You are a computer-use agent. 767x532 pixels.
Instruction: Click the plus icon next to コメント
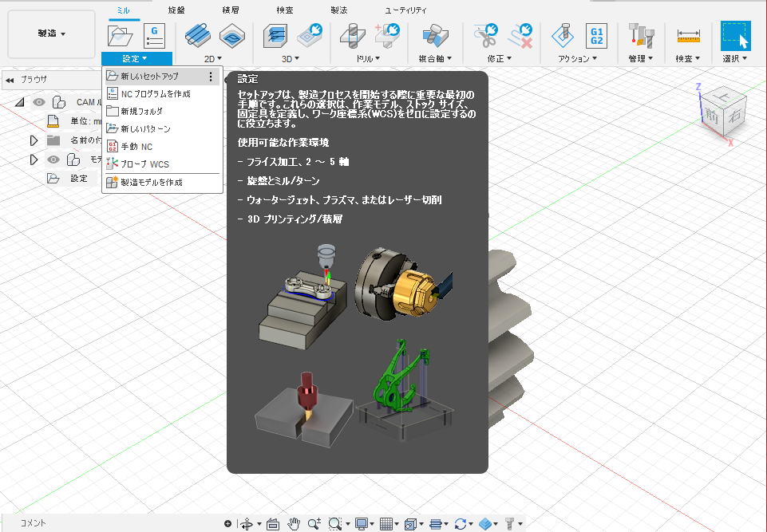(227, 524)
